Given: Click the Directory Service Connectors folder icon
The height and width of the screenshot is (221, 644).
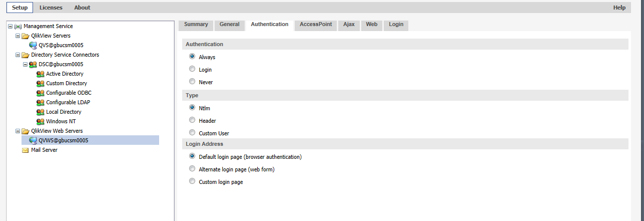Looking at the screenshot, I should tap(26, 55).
